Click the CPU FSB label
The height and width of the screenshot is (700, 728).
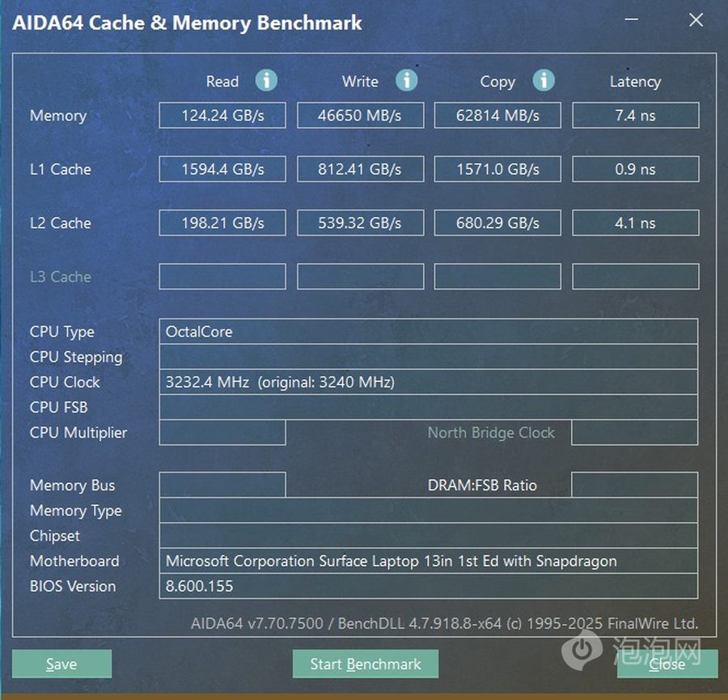point(58,407)
